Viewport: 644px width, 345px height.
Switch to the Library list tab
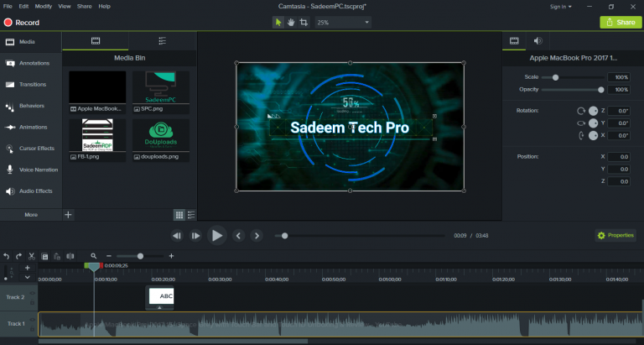tap(162, 41)
